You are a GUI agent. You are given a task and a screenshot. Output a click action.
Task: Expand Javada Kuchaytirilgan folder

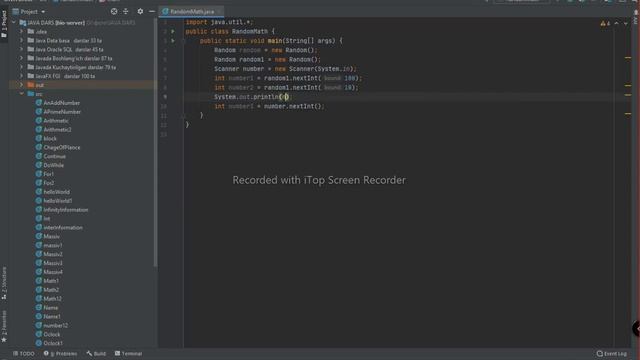[x=22, y=67]
